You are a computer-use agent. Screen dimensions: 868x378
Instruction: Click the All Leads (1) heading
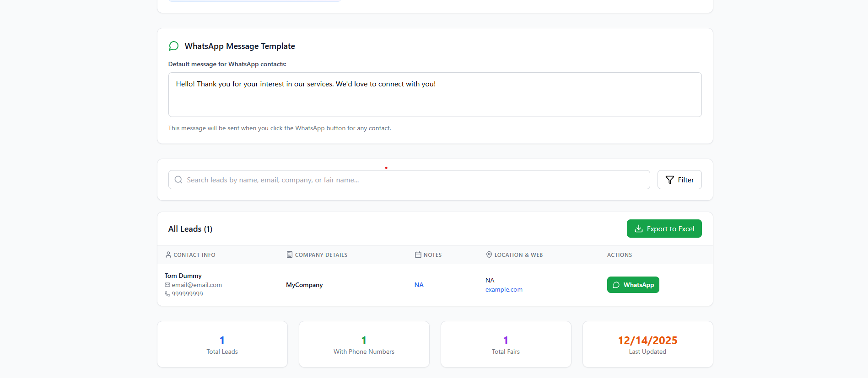click(x=190, y=229)
